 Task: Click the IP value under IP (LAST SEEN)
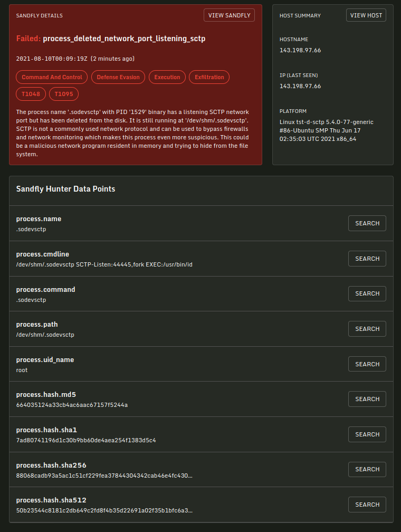click(300, 86)
